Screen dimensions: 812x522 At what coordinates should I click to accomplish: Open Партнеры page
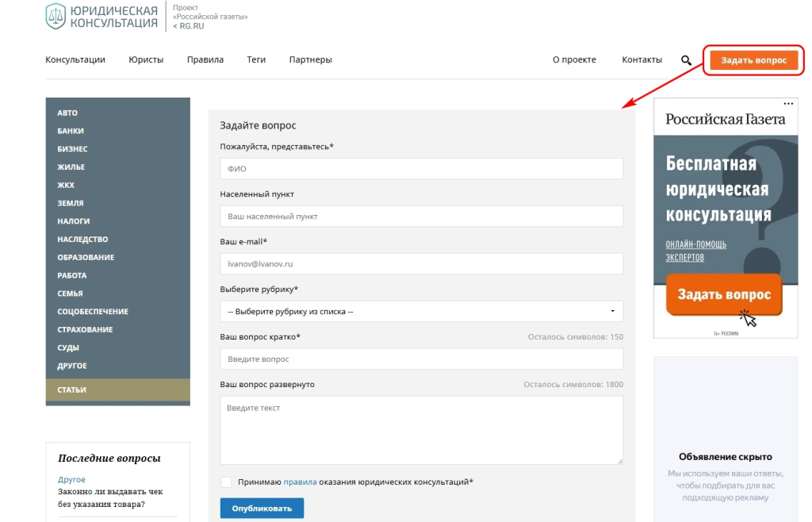[311, 59]
